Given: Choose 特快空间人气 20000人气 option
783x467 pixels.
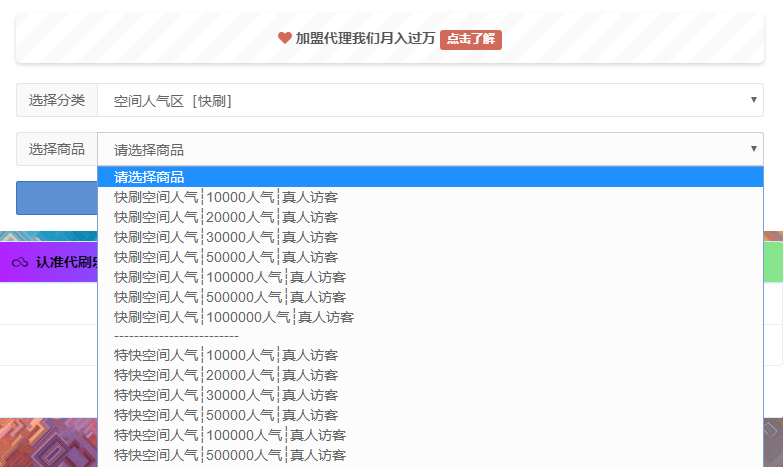Looking at the screenshot, I should tap(225, 375).
